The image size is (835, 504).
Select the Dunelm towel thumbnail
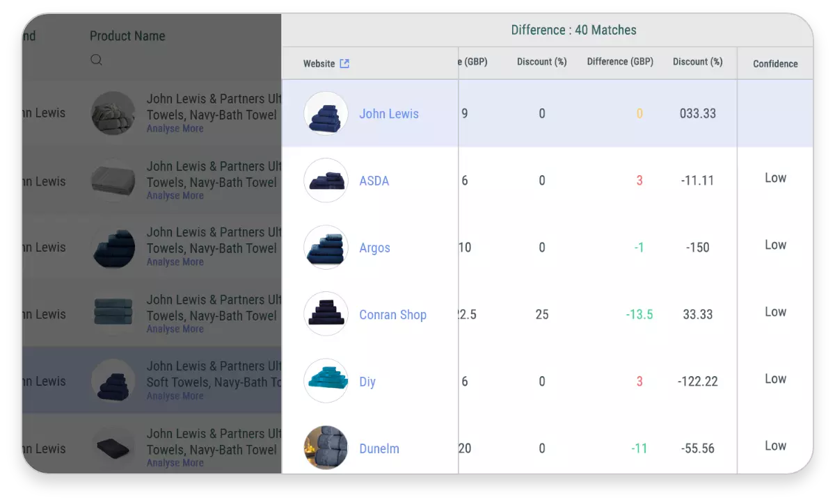(326, 448)
